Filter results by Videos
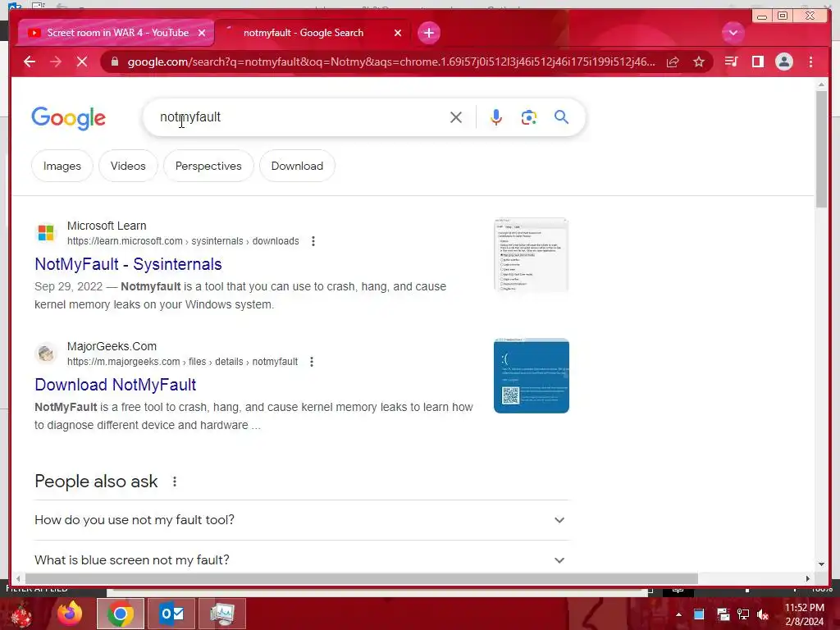The image size is (840, 630). tap(128, 166)
